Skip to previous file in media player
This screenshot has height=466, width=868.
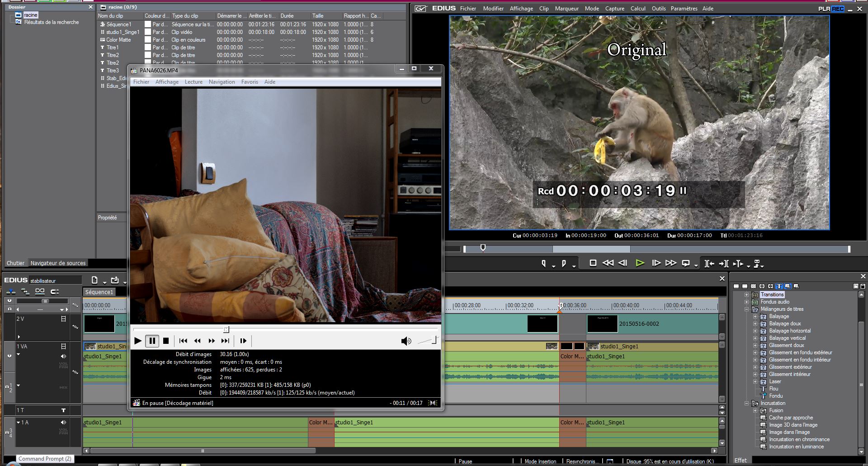tap(183, 341)
